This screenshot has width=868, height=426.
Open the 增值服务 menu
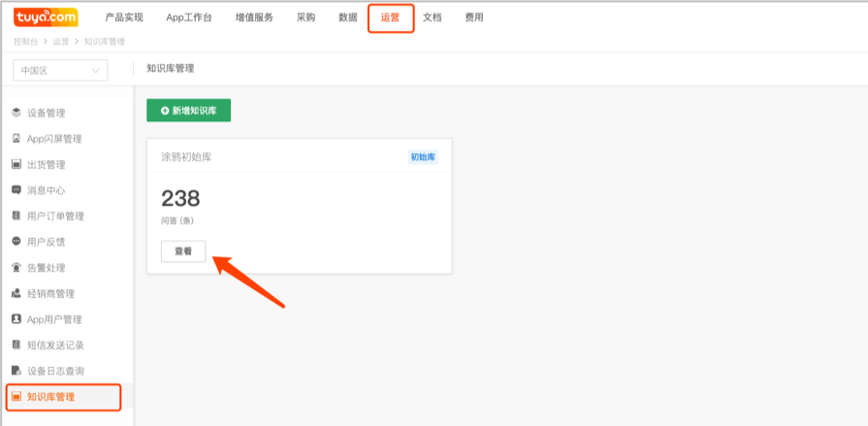[254, 17]
